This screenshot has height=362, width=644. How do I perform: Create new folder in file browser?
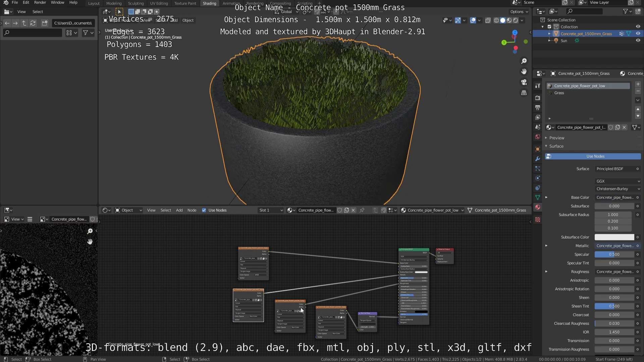click(45, 23)
